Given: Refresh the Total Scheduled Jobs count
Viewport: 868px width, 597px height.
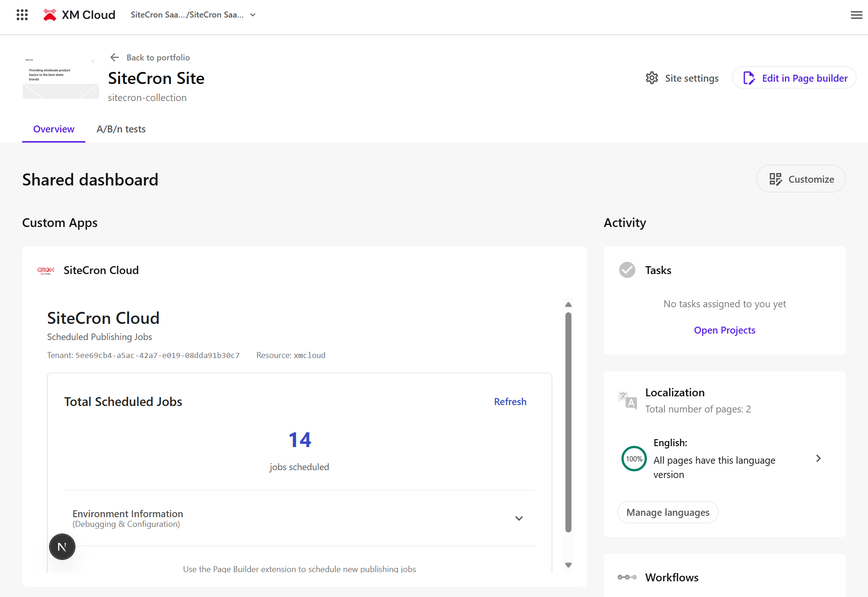Looking at the screenshot, I should [510, 402].
